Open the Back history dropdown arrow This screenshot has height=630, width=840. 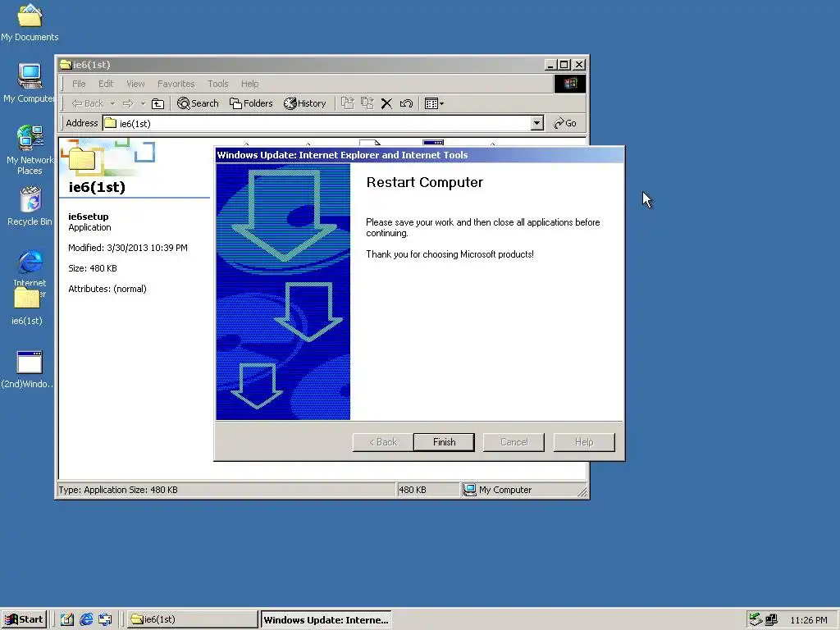click(112, 103)
